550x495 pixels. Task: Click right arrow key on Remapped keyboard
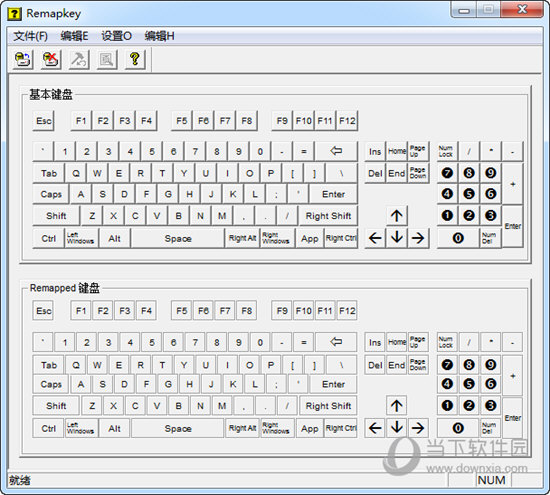418,428
